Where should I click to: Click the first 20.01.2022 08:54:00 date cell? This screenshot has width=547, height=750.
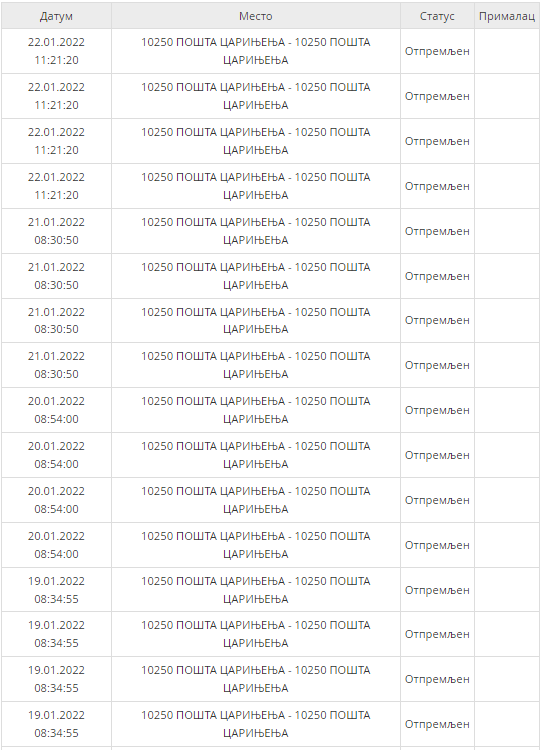[56, 410]
